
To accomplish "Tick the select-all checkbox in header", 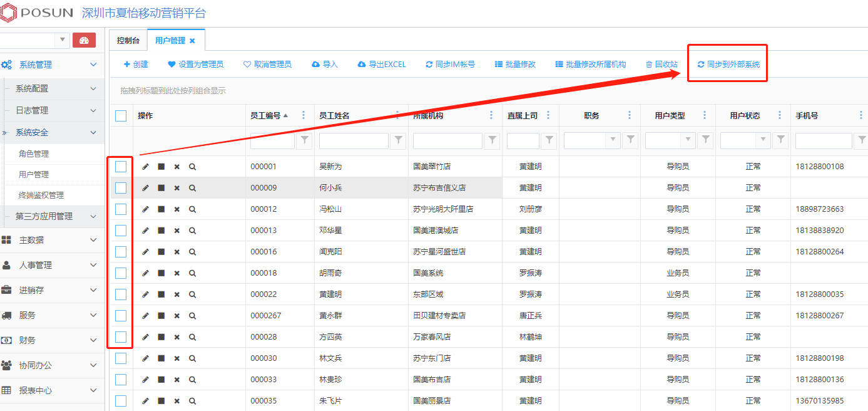I will tap(121, 115).
